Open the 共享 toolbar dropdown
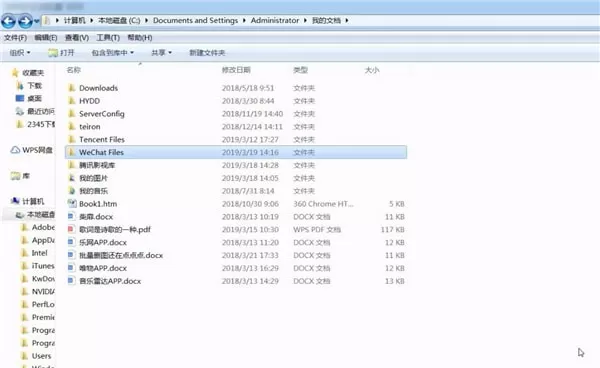600x368 pixels. pos(161,53)
